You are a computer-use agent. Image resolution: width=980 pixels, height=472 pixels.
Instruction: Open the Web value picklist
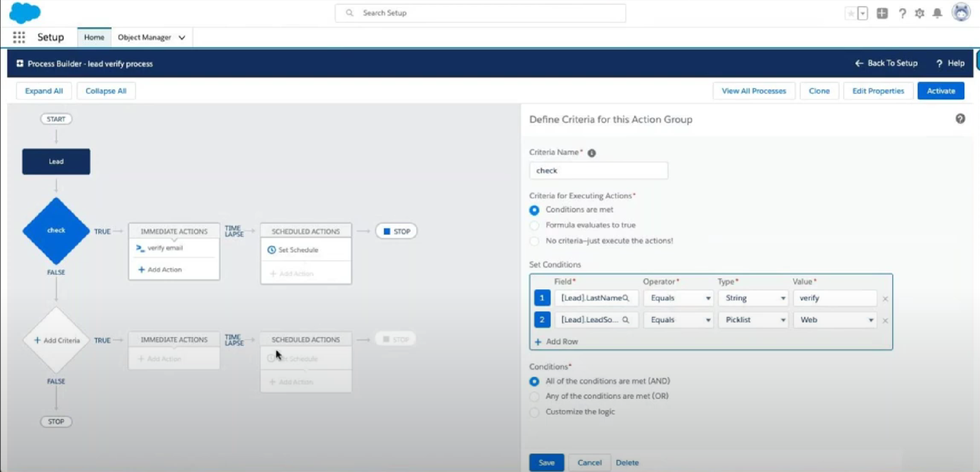[835, 320]
